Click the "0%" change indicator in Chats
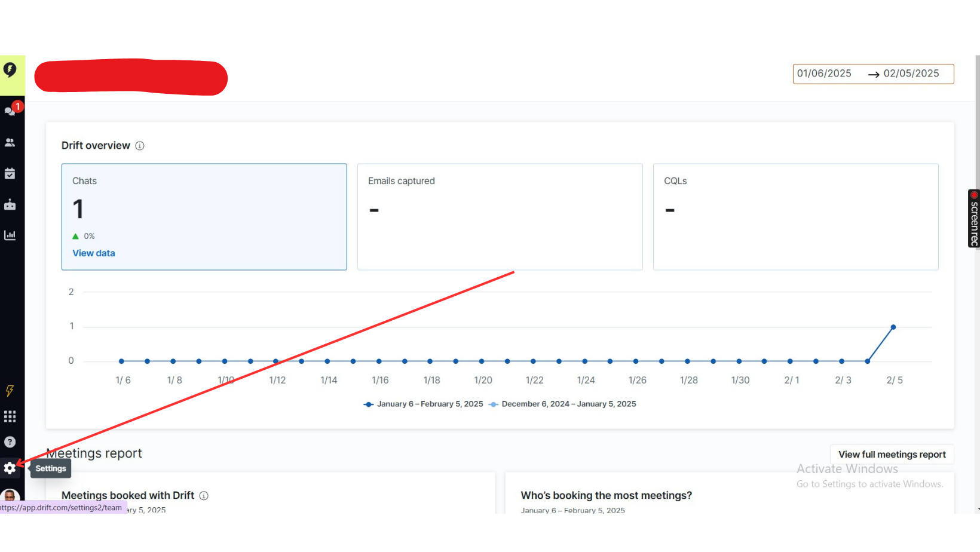This screenshot has height=552, width=980. click(84, 237)
